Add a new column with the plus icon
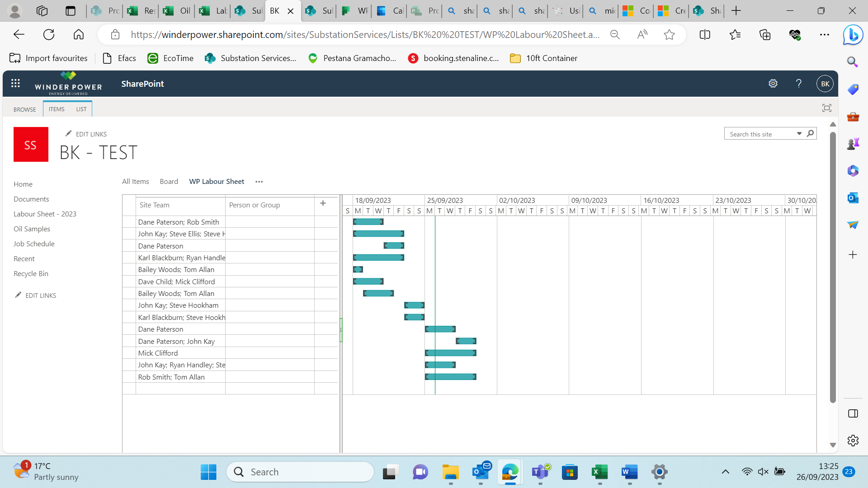This screenshot has height=488, width=868. coord(323,203)
